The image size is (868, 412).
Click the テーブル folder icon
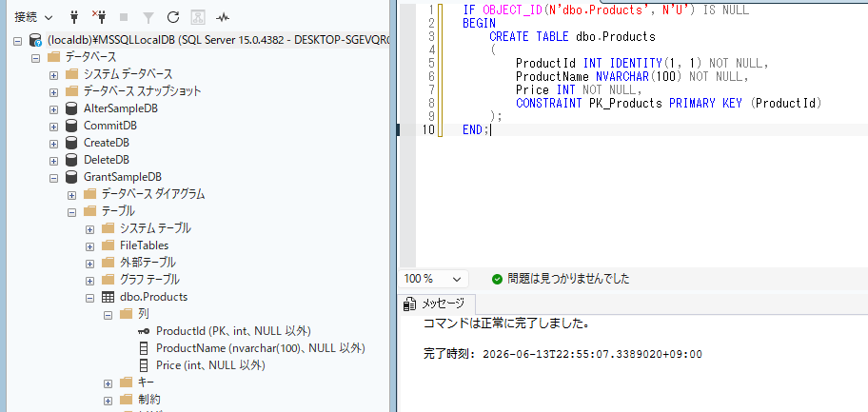click(89, 211)
